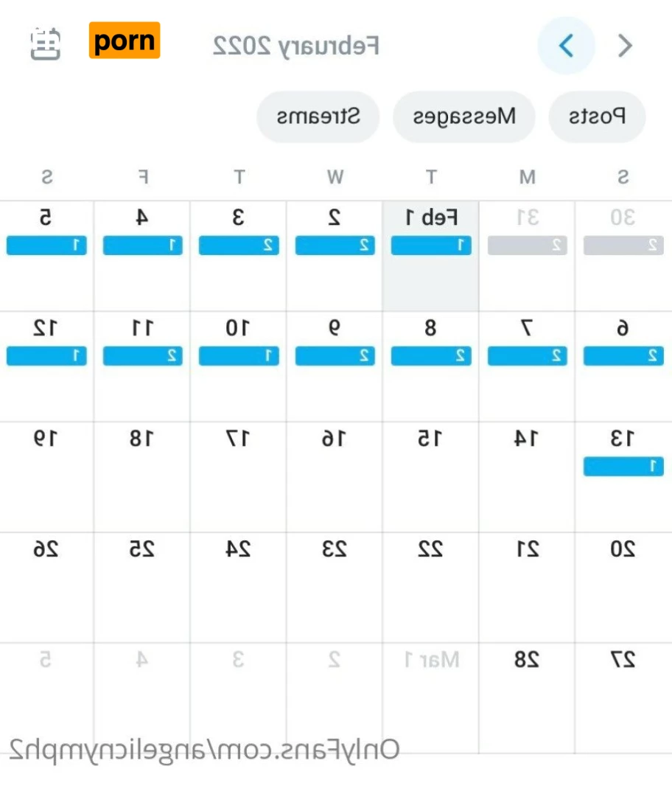Click the orange porn logo badge
This screenshot has width=672, height=794.
(125, 41)
